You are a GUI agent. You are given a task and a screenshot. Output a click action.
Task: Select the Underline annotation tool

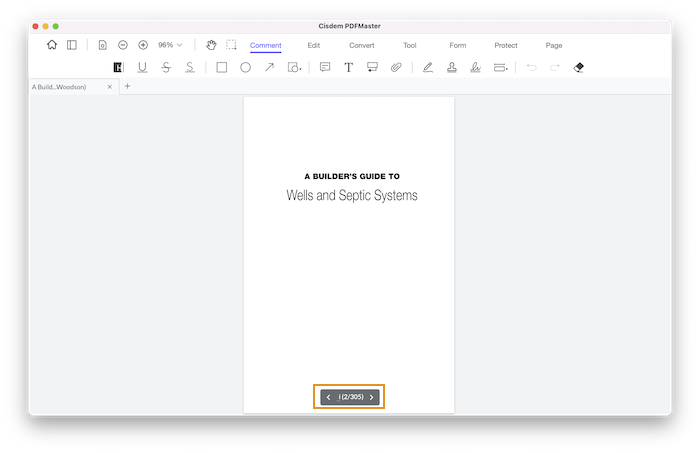pyautogui.click(x=142, y=67)
